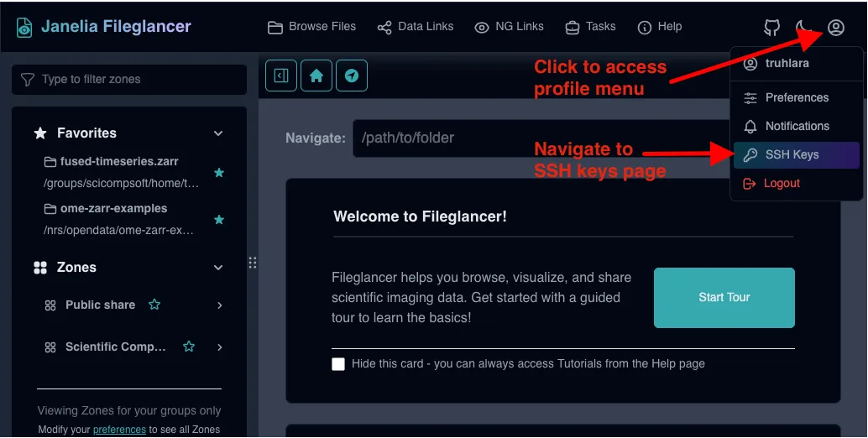Image resolution: width=868 pixels, height=438 pixels.
Task: Click the Logout arrow icon
Action: coord(750,184)
